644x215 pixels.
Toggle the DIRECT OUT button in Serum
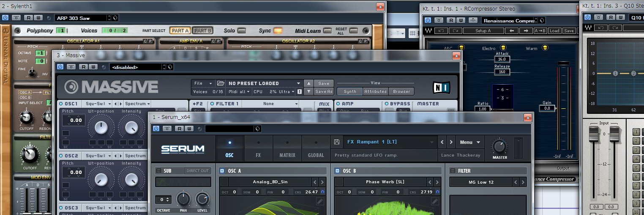tap(197, 171)
